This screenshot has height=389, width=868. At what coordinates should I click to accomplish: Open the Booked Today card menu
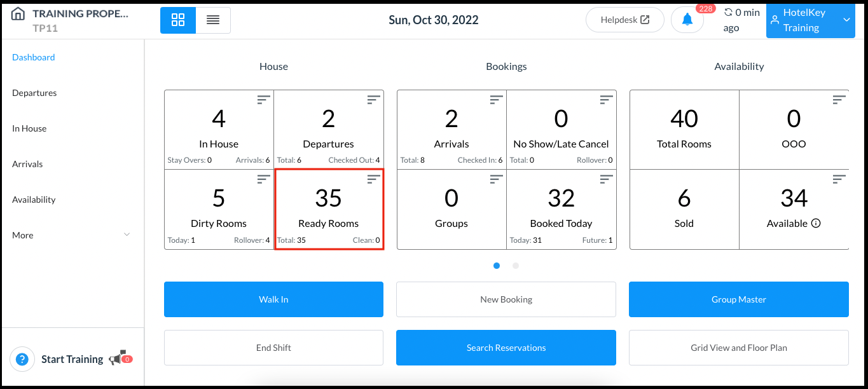tap(605, 179)
